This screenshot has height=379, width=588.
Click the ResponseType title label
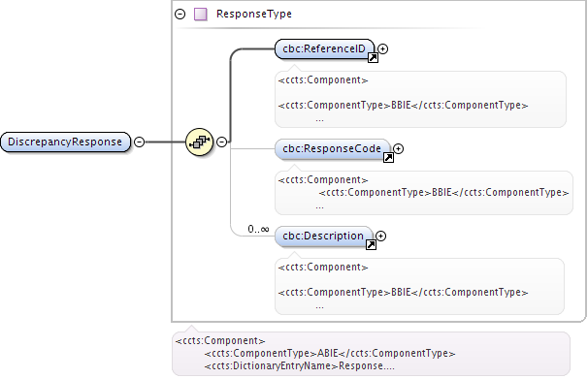pyautogui.click(x=254, y=15)
